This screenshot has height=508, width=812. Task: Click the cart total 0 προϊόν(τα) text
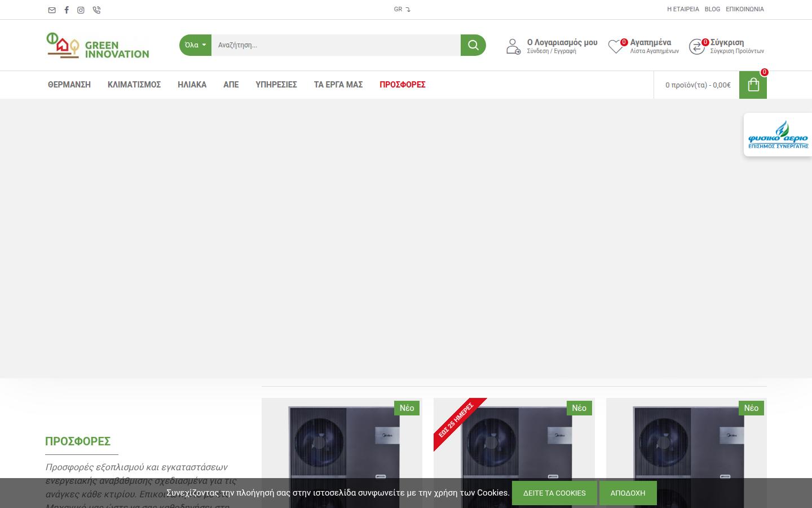[x=698, y=85]
